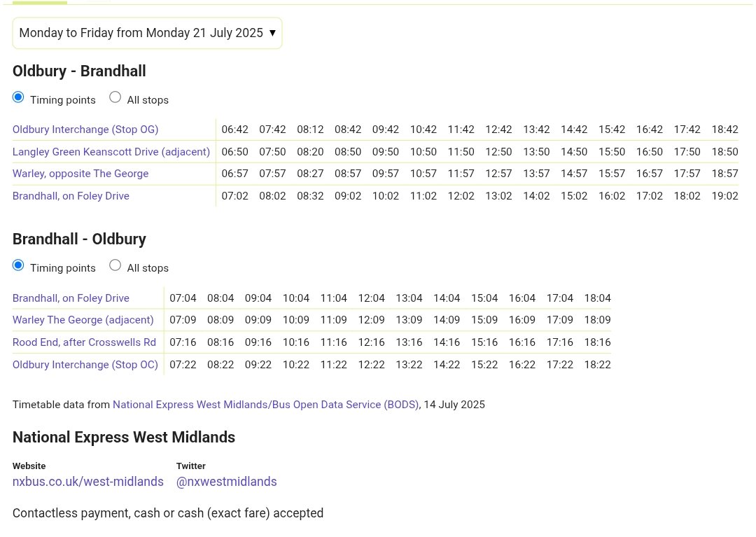Click 13:50 time at Langley Green Keanscott Drive

536,152
